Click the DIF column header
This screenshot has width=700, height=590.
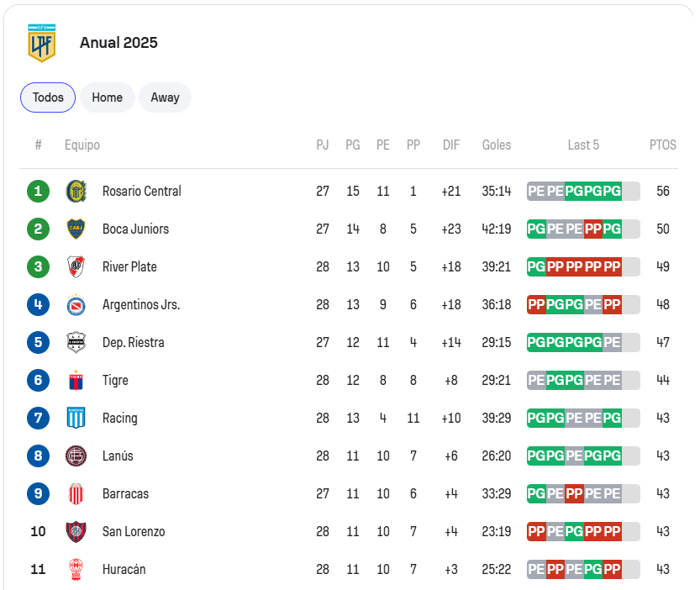point(451,145)
